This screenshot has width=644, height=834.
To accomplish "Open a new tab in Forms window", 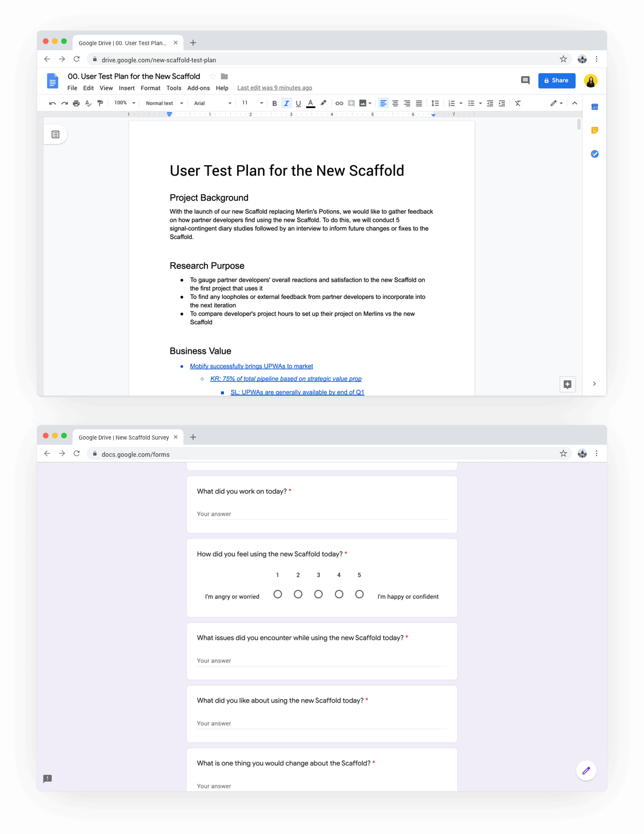I will 193,437.
